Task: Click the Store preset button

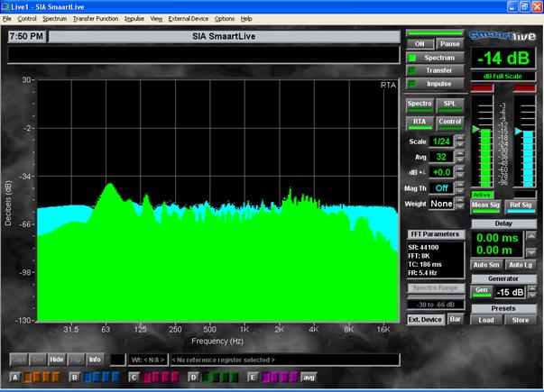Action: tap(522, 319)
